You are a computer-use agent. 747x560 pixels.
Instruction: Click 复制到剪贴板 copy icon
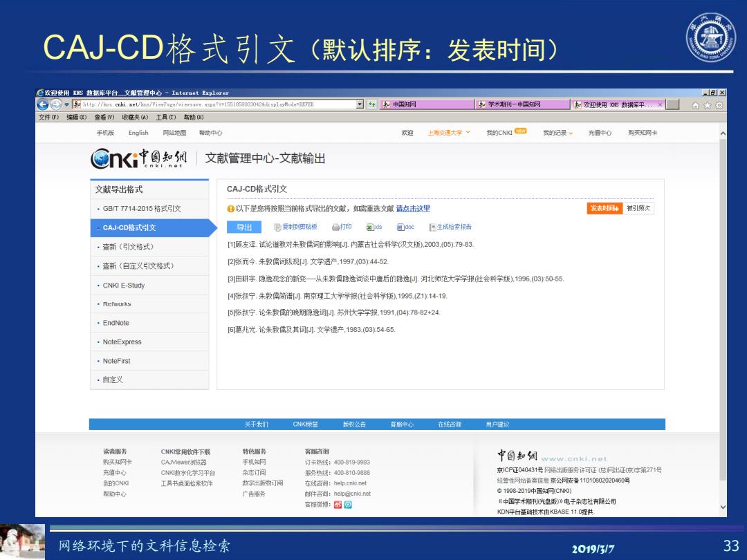coord(295,227)
